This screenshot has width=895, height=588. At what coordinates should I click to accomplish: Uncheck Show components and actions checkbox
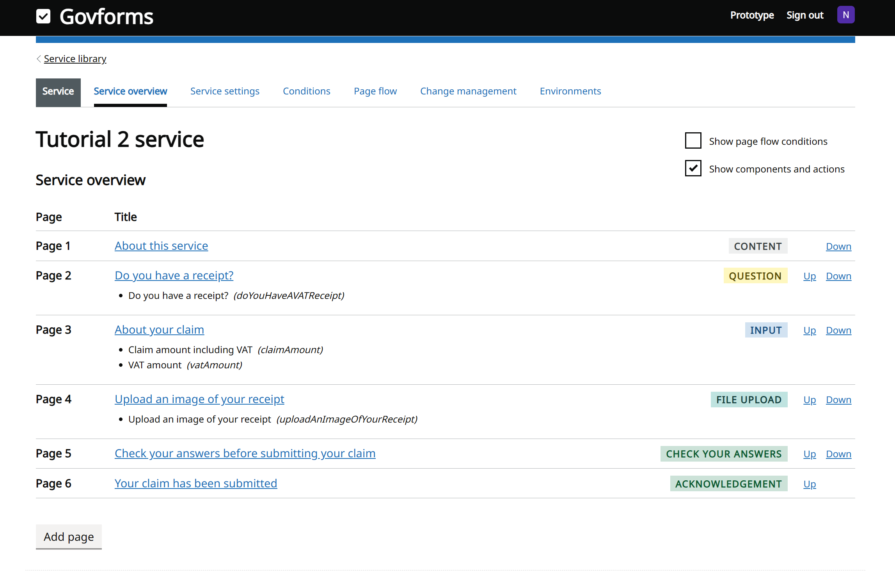coord(693,169)
